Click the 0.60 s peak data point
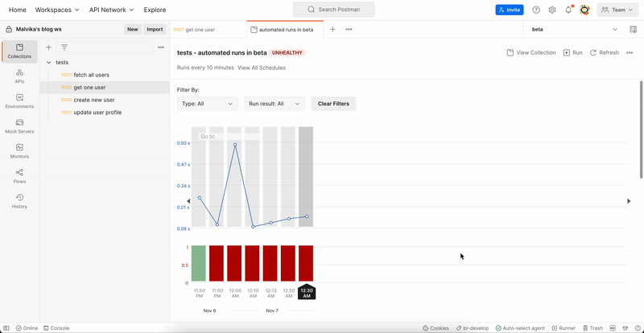 pos(235,145)
